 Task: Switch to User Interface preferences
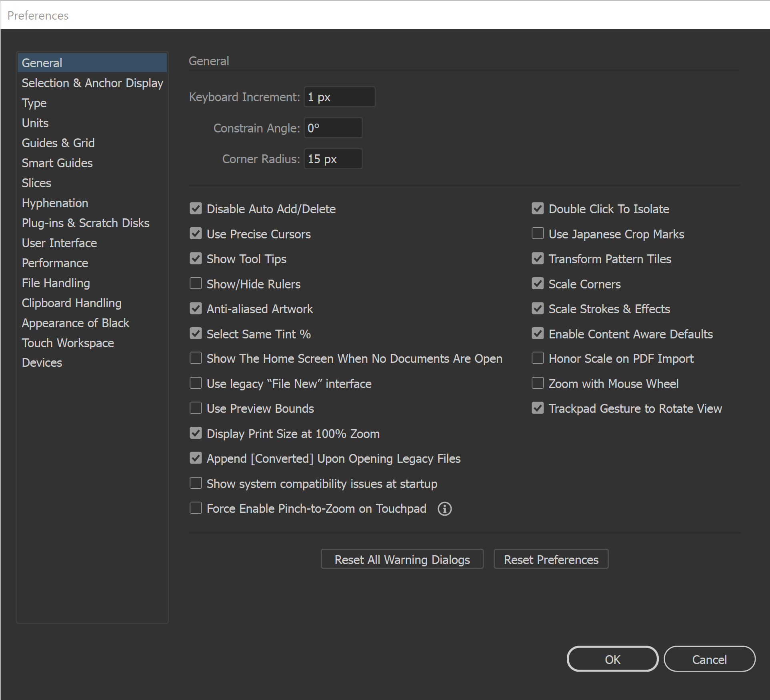(92, 243)
